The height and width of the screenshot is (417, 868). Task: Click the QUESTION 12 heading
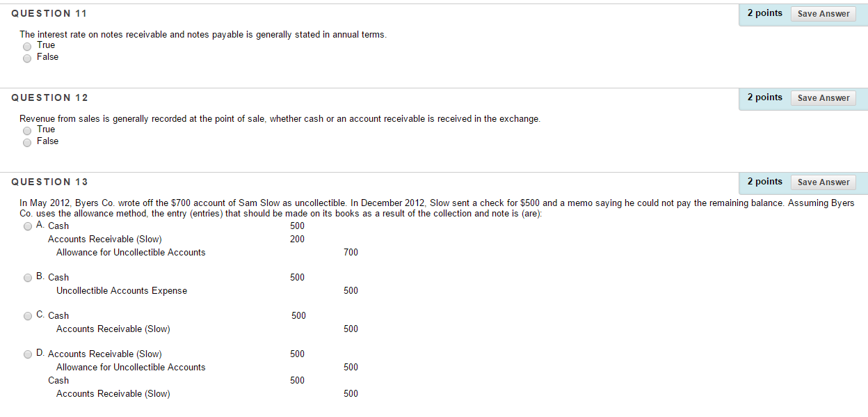pyautogui.click(x=49, y=97)
